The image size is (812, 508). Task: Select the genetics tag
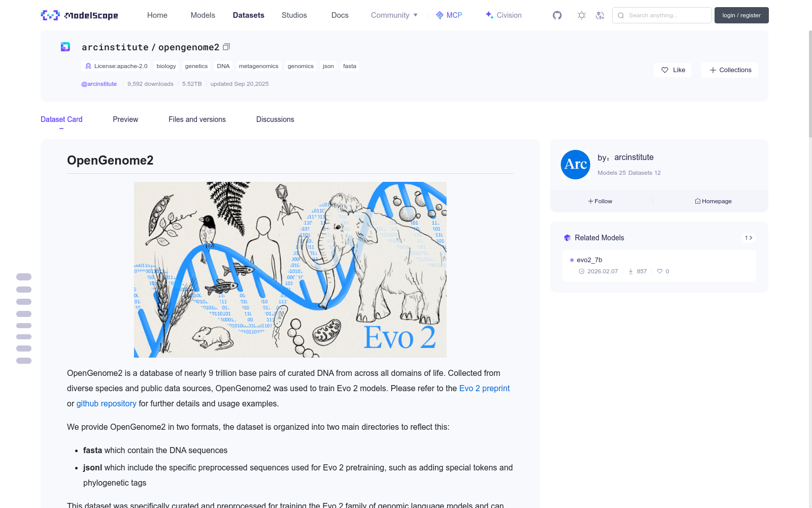pos(196,66)
